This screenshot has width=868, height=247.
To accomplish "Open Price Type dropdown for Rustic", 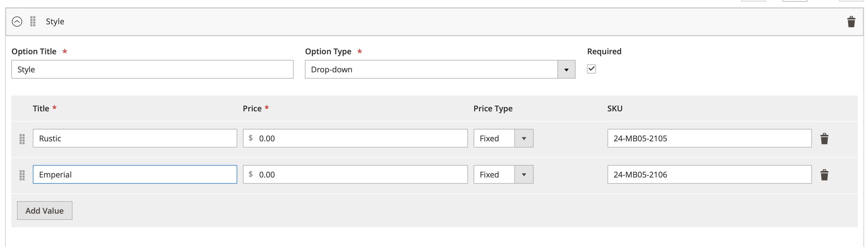I will click(x=503, y=138).
